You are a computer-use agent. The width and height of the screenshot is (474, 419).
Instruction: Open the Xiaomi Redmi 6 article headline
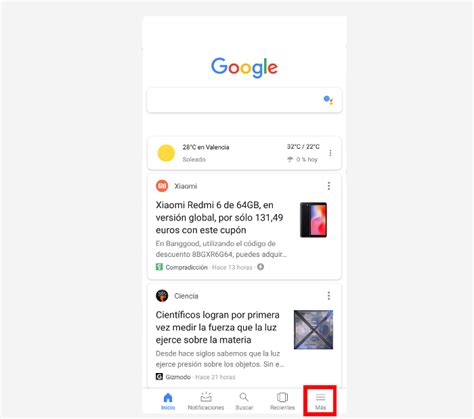click(x=219, y=217)
